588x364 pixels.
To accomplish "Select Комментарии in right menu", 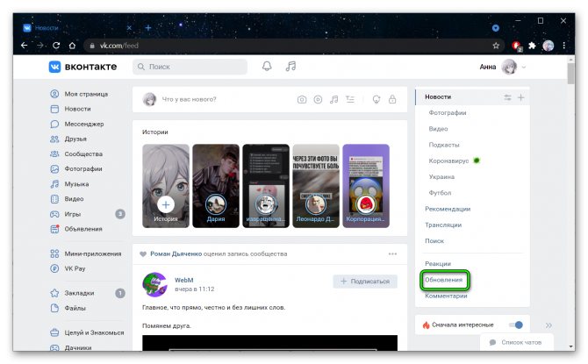I will click(446, 296).
